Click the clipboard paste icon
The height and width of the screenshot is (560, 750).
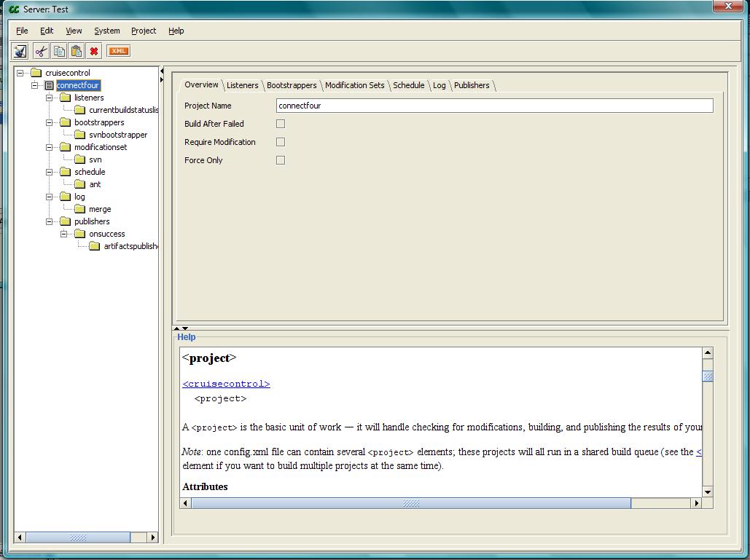(x=76, y=51)
